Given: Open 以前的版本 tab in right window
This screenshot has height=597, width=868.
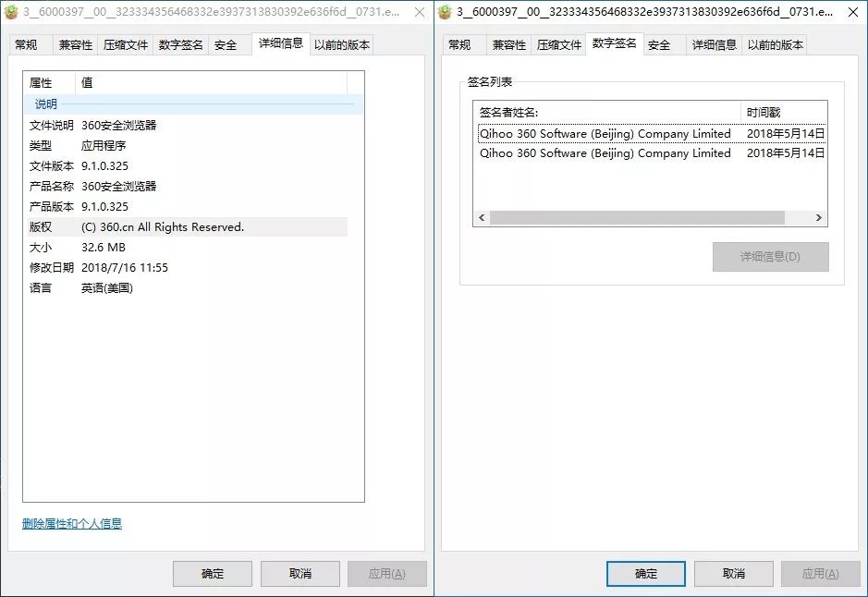Looking at the screenshot, I should 775,44.
